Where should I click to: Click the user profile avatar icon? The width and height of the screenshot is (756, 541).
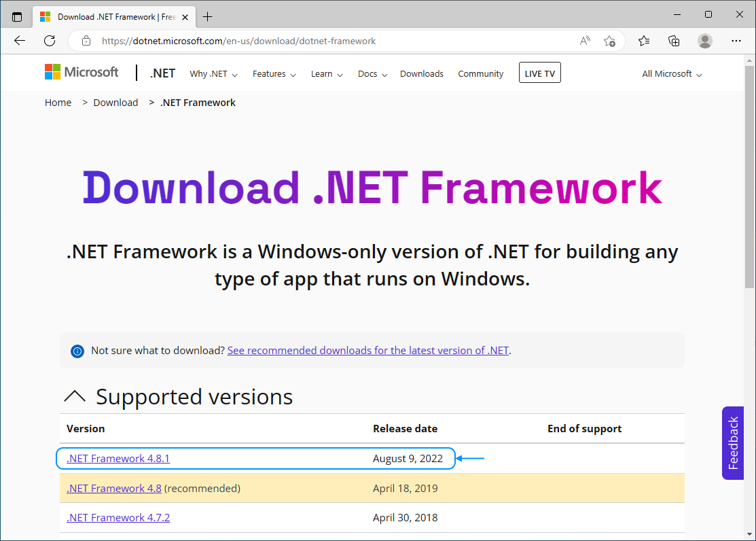705,41
